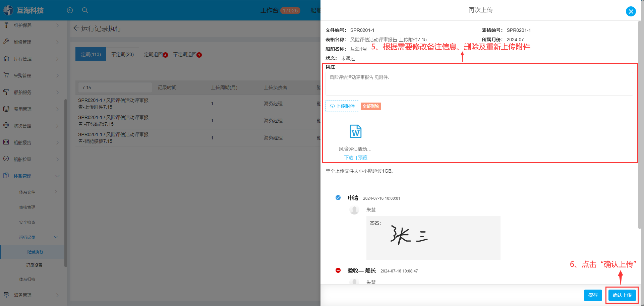Click row 风险评估活动评审报告-上传附件7.15

pos(198,104)
